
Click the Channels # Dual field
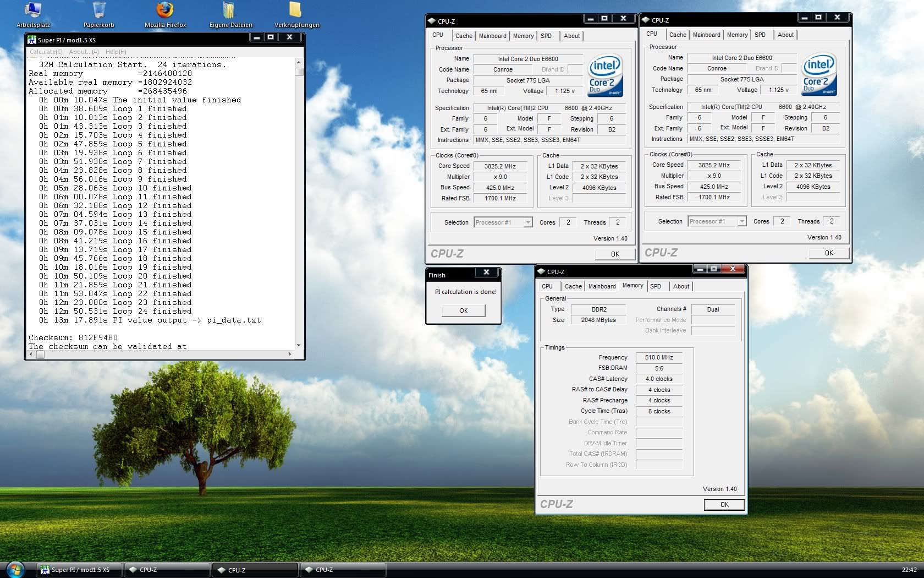click(713, 309)
